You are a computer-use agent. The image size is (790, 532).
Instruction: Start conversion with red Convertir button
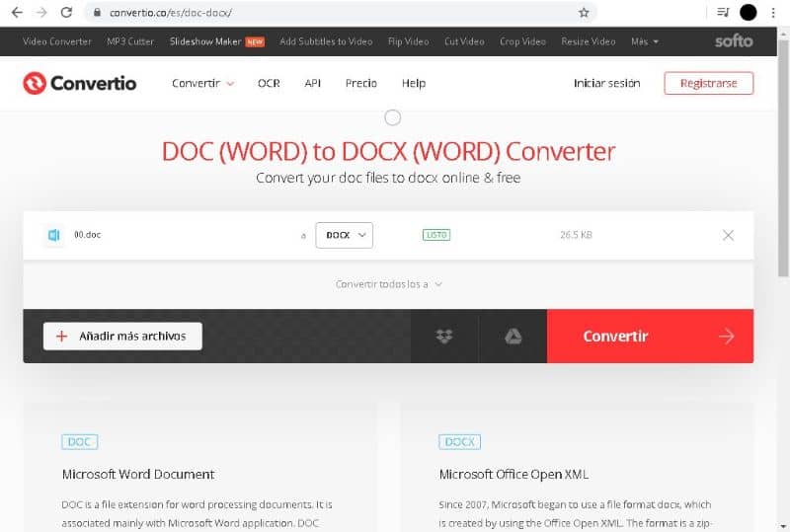click(x=650, y=336)
